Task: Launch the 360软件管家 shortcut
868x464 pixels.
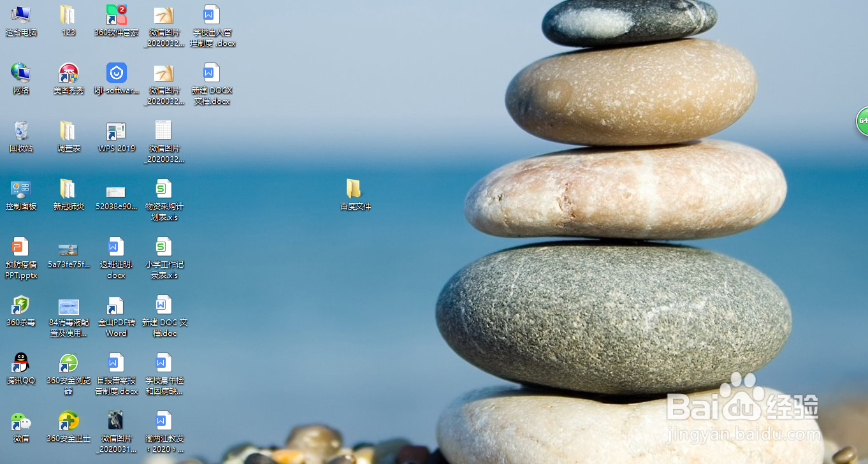Action: pos(117,21)
